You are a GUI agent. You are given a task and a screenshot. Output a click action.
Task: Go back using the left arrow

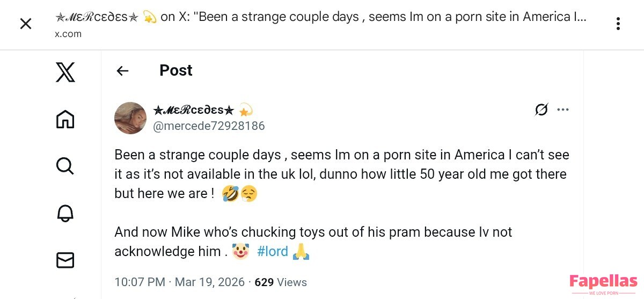pyautogui.click(x=123, y=71)
